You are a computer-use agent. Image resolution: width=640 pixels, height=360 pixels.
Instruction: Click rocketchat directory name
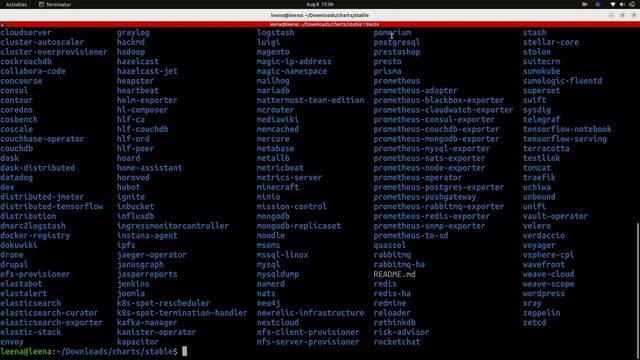(x=397, y=342)
